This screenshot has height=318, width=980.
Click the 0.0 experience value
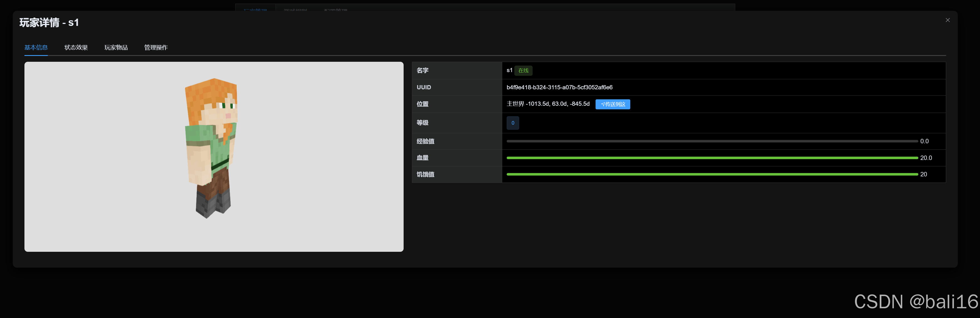[x=924, y=141]
